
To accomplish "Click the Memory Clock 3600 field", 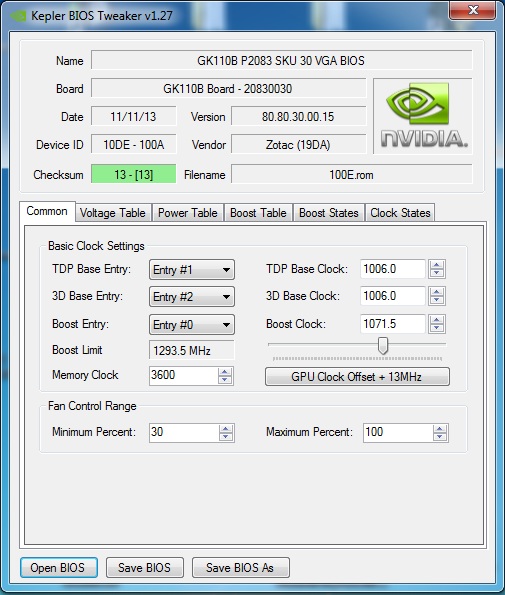I will point(184,376).
